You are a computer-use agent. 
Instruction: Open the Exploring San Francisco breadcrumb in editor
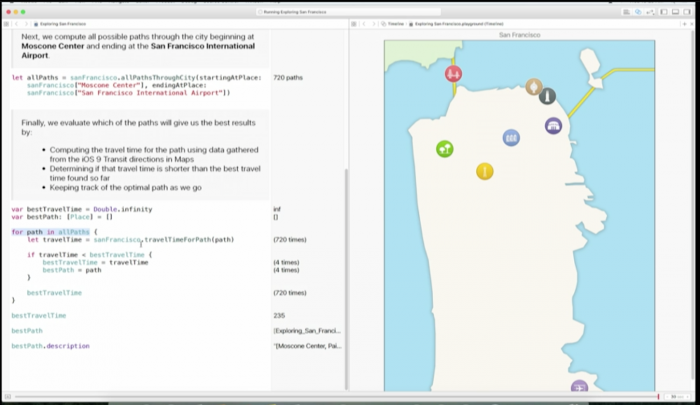tap(66, 22)
